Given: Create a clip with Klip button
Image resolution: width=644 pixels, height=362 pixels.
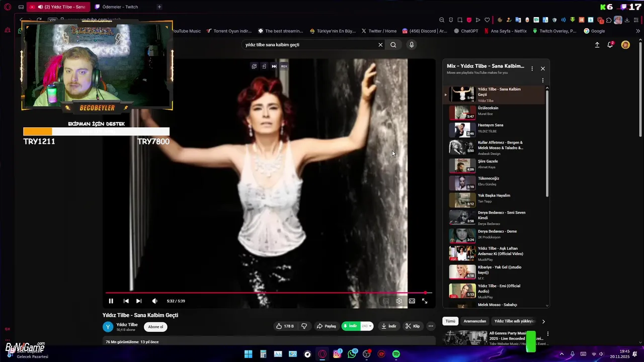Looking at the screenshot, I should [x=413, y=326].
